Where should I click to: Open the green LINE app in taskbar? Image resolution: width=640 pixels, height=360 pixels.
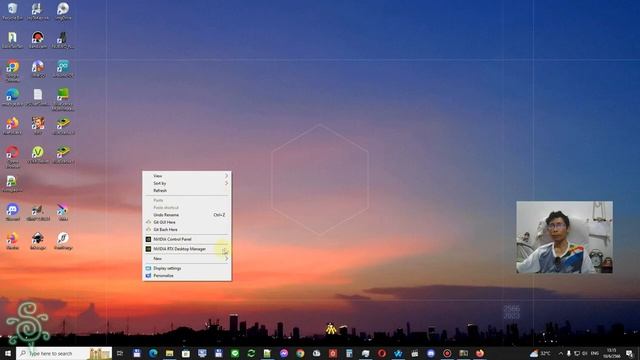click(235, 353)
